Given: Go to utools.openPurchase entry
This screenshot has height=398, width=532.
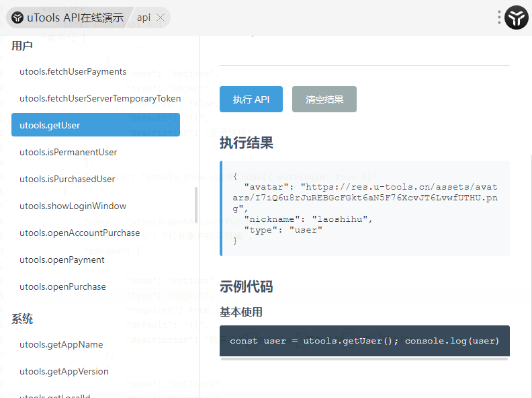Looking at the screenshot, I should (62, 287).
